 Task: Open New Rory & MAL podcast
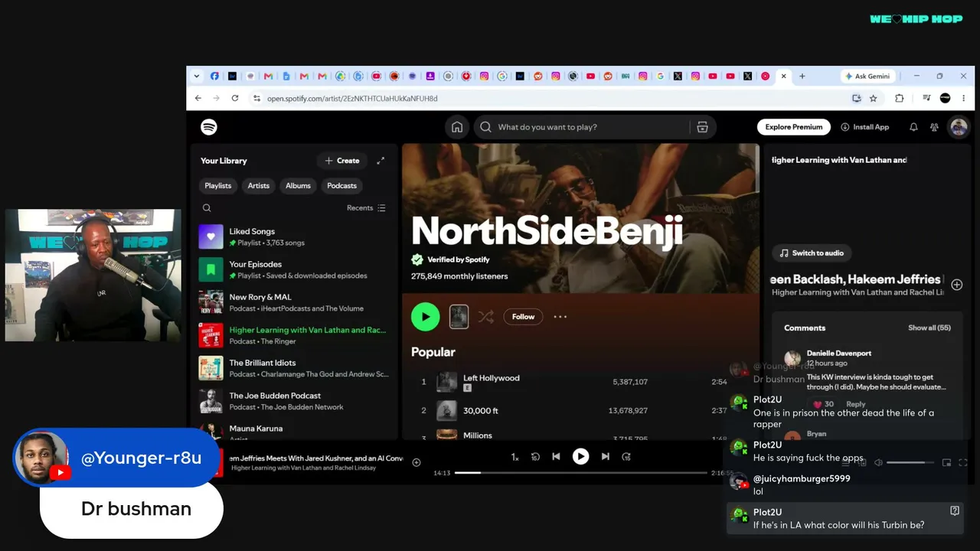pyautogui.click(x=294, y=303)
